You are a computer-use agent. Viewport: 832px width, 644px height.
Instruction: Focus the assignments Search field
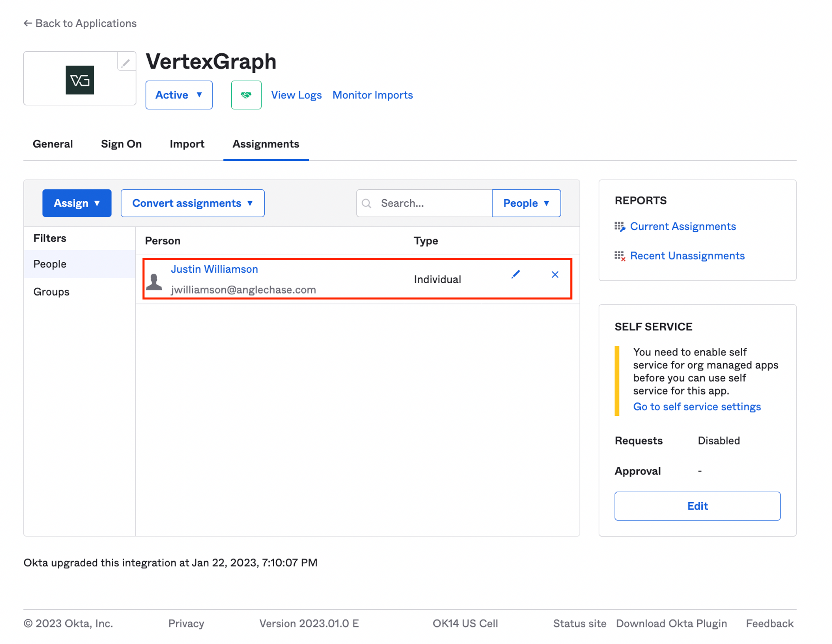point(424,203)
